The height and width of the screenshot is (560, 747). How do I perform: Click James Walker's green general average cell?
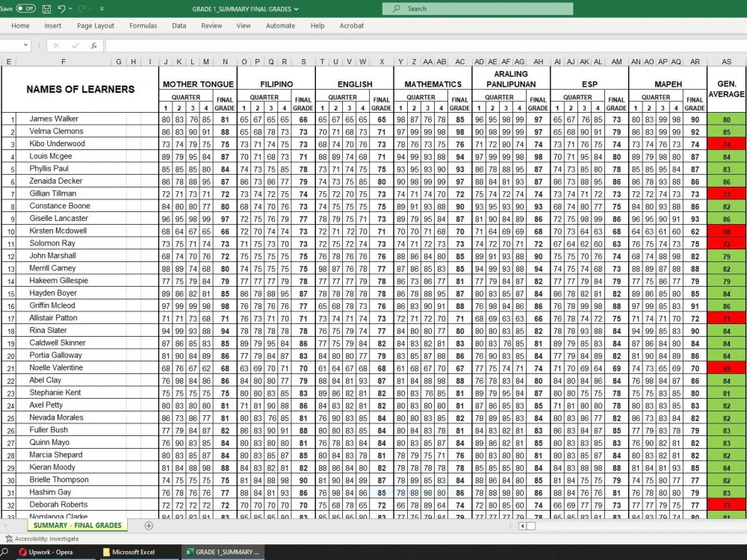click(727, 119)
